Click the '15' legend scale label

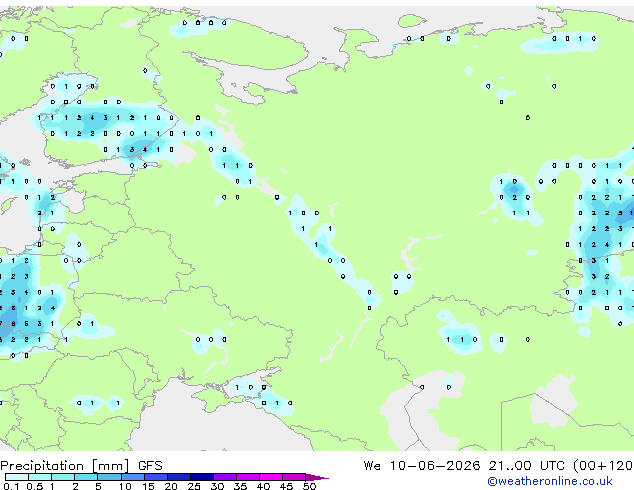tap(148, 486)
